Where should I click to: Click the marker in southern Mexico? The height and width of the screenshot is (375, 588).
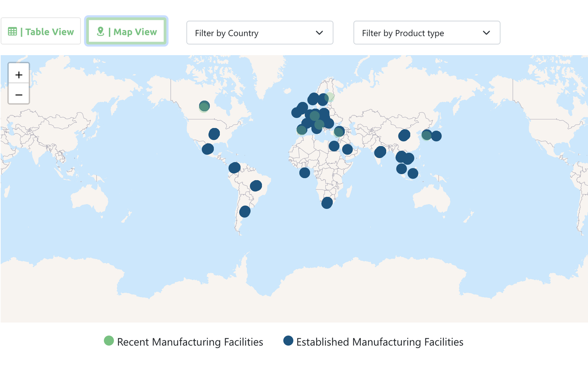(x=208, y=149)
